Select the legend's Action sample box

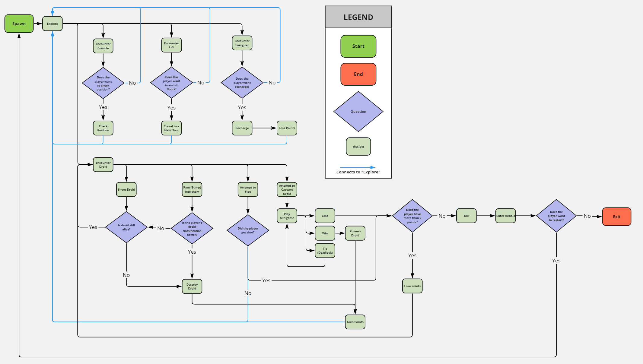358,147
